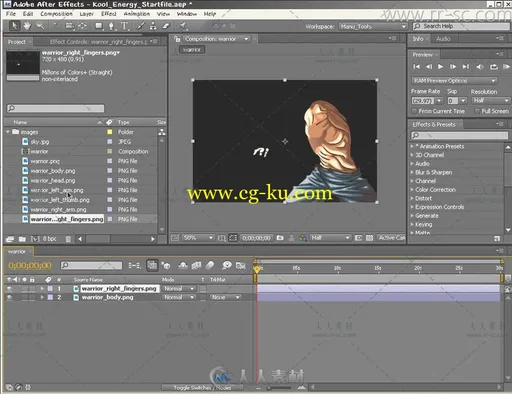Open the File menu
Screen dimensions: 512x394
click(11, 14)
